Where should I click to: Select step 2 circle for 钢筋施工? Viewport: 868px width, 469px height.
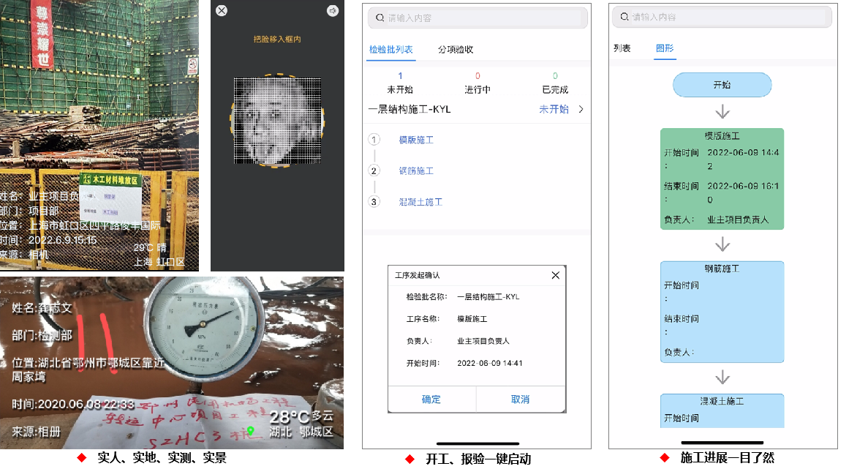[x=374, y=170]
